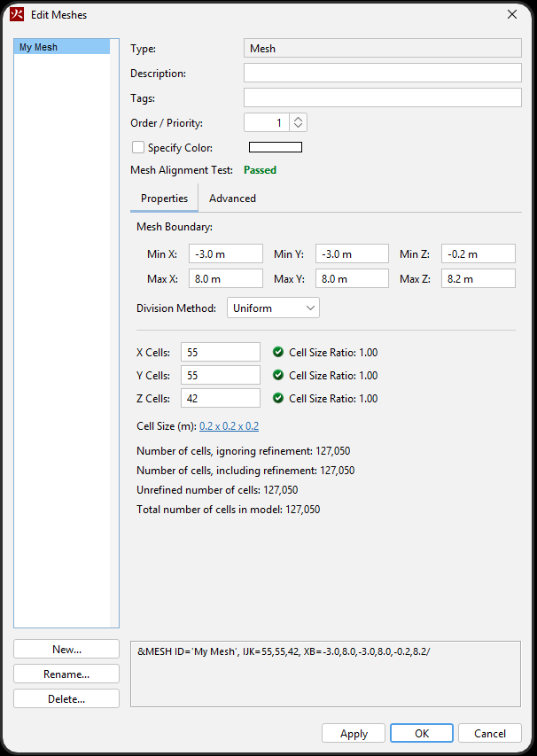Image resolution: width=537 pixels, height=756 pixels.
Task: Click the Z Cells input field
Action: click(221, 398)
